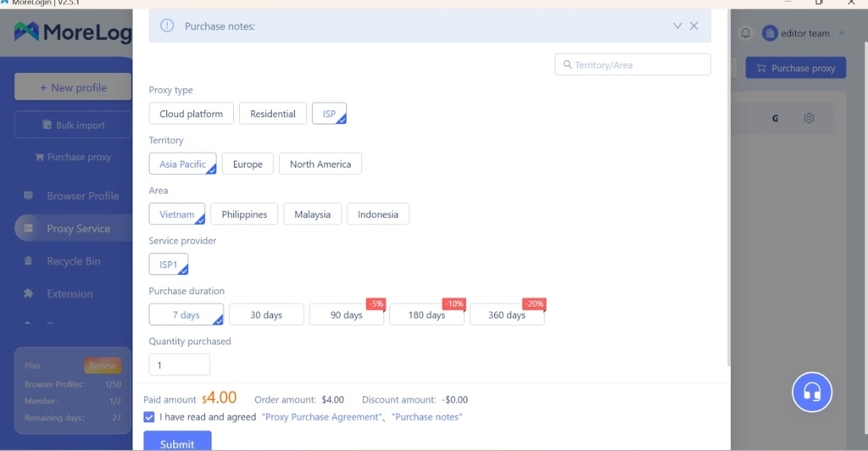This screenshot has width=868, height=451.
Task: Click the headset customer support icon
Action: point(811,393)
